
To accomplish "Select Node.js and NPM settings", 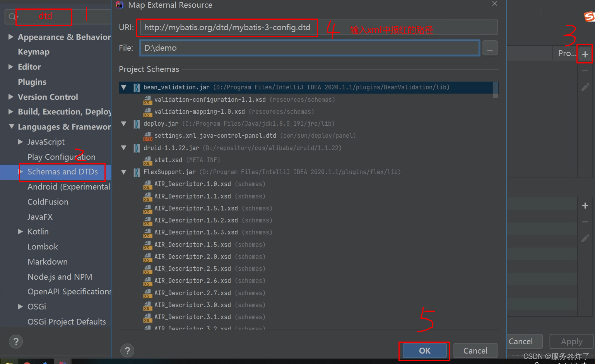I will (60, 277).
